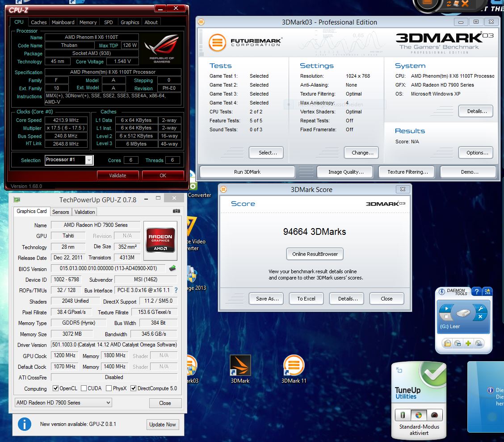Click Texture Filtering... button
Image resolution: width=504 pixels, height=442 pixels.
point(407,172)
